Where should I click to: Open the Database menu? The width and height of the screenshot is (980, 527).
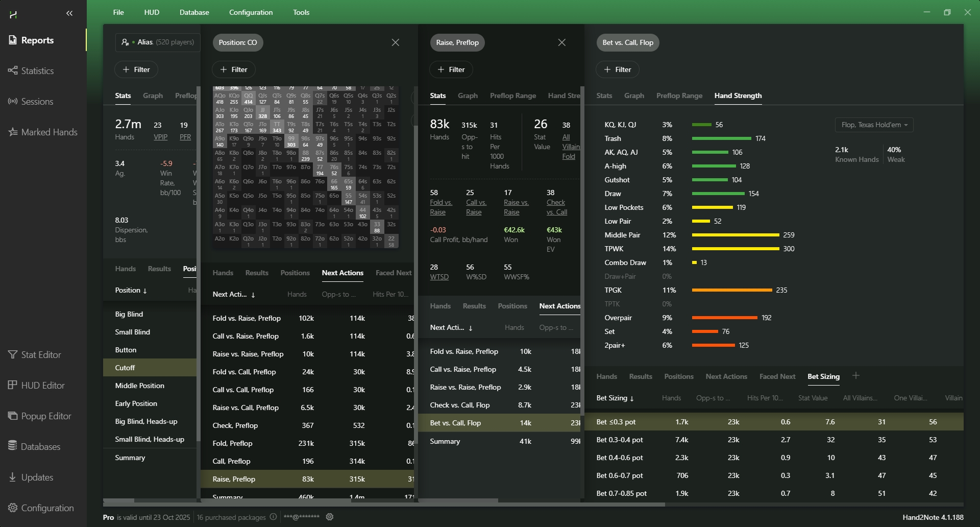[x=194, y=12]
